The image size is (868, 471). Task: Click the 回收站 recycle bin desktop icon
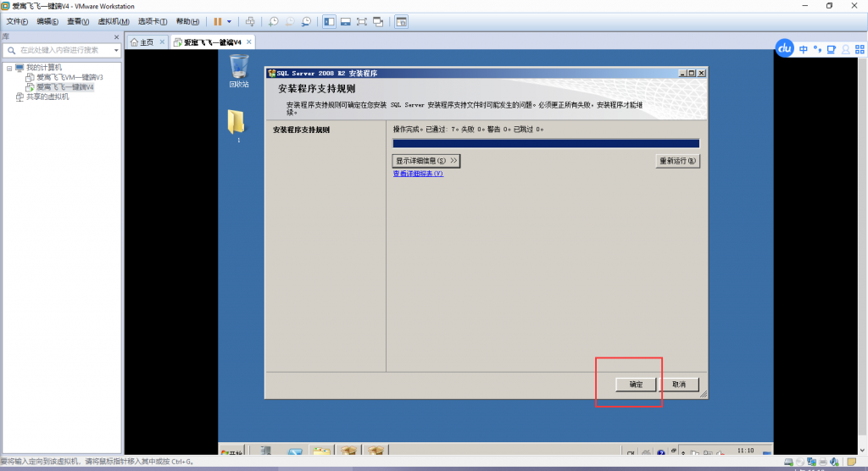point(239,71)
